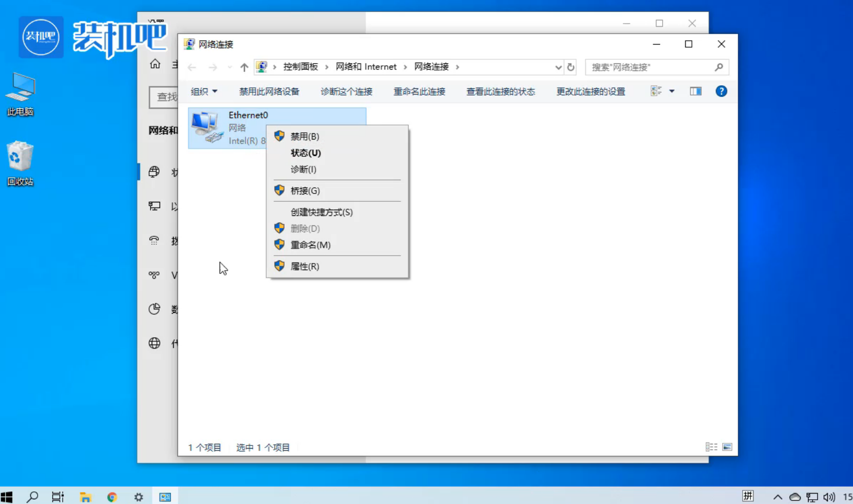Click 诊断这个连接 toolbar button
The height and width of the screenshot is (504, 853).
click(346, 91)
